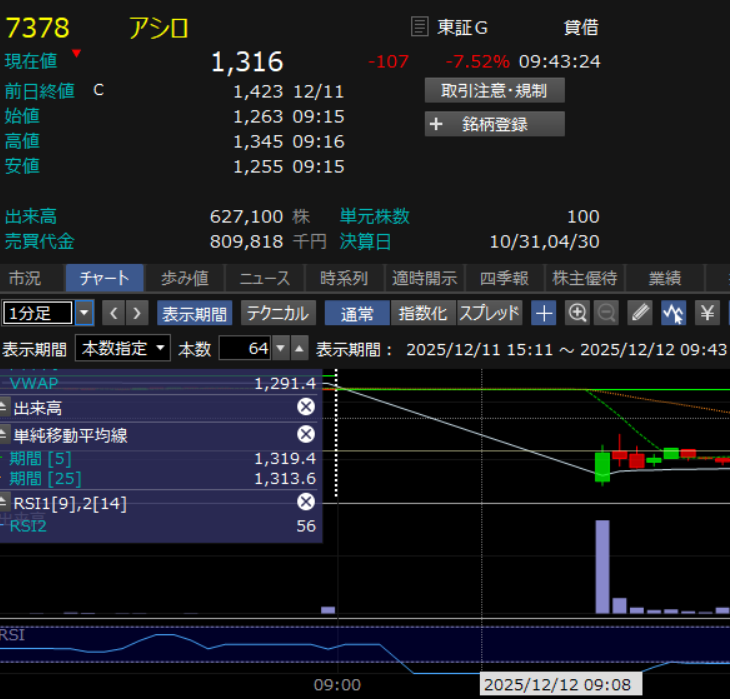Click the crosshair cursor icon in chart toolbar

[543, 313]
